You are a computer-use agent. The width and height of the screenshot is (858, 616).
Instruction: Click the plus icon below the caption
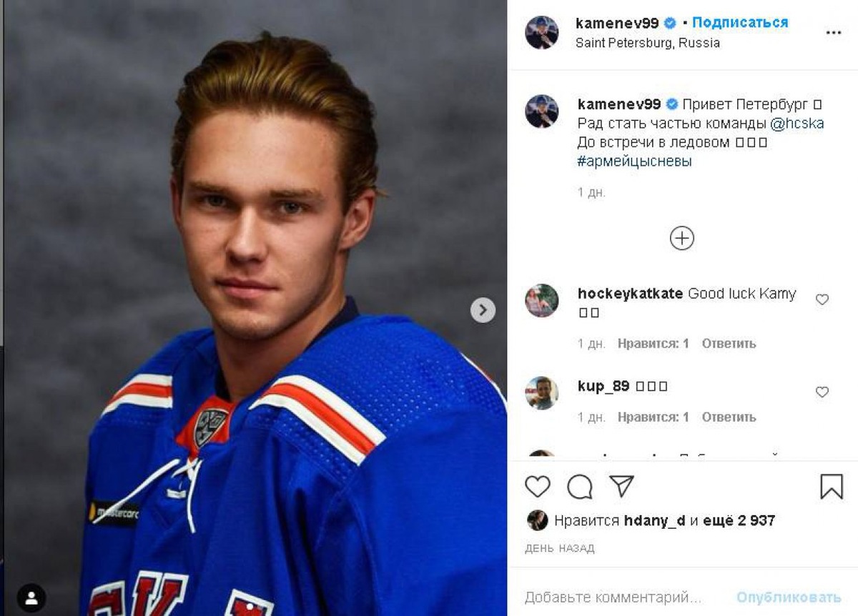[x=682, y=238]
